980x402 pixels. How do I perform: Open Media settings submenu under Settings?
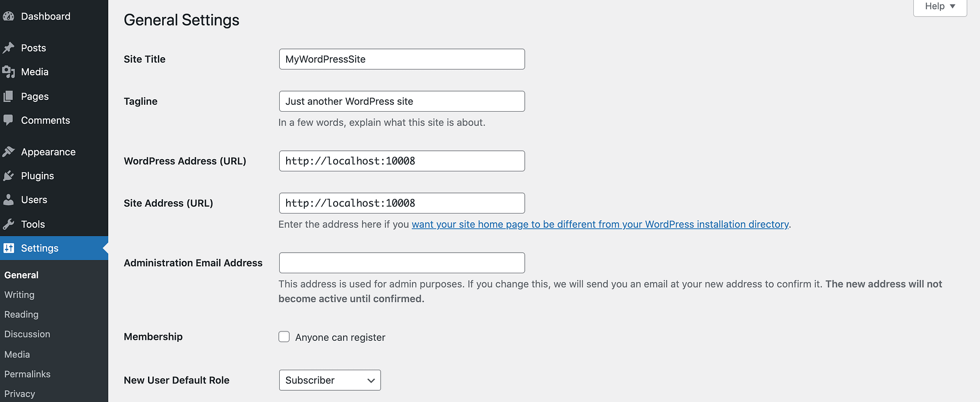click(x=17, y=355)
